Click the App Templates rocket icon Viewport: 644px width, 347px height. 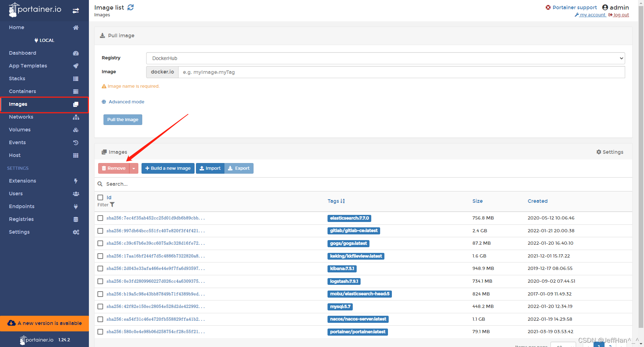click(x=76, y=66)
